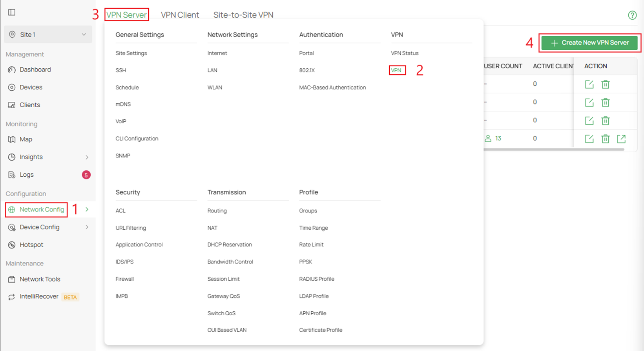The image size is (644, 351).
Task: Click the red Logs badge showing 5
Action: (86, 175)
